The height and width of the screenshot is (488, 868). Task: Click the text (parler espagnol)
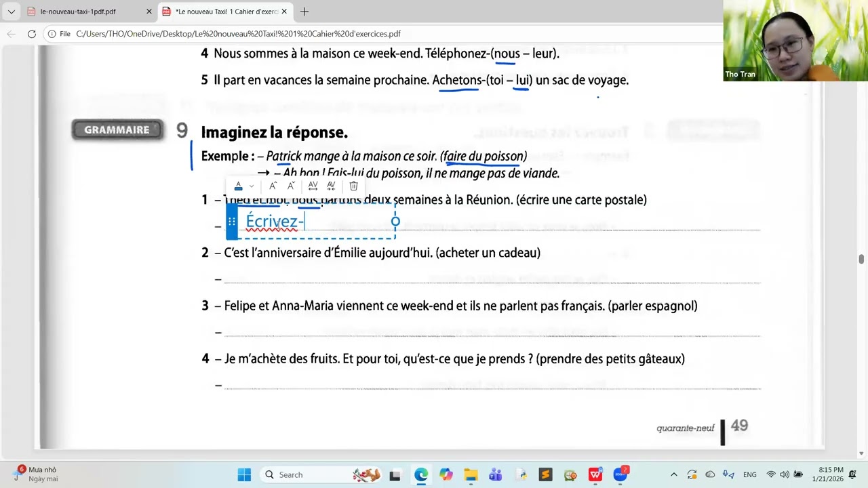[653, 306]
